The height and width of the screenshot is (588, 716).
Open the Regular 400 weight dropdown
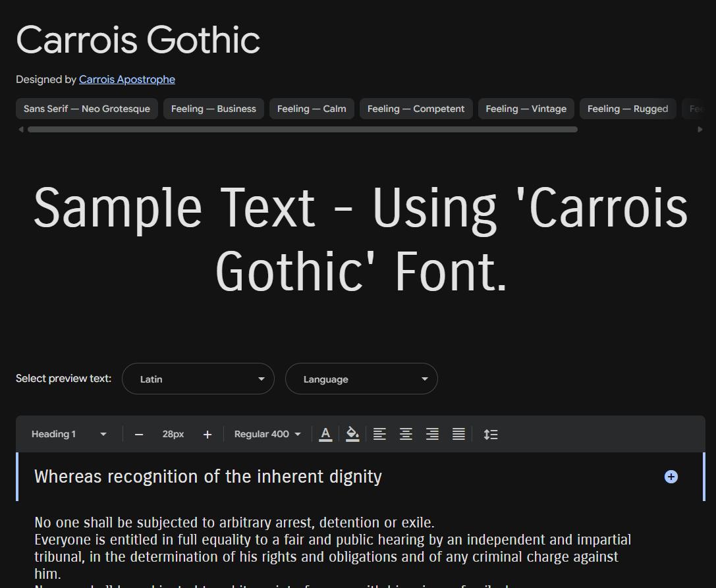click(267, 434)
